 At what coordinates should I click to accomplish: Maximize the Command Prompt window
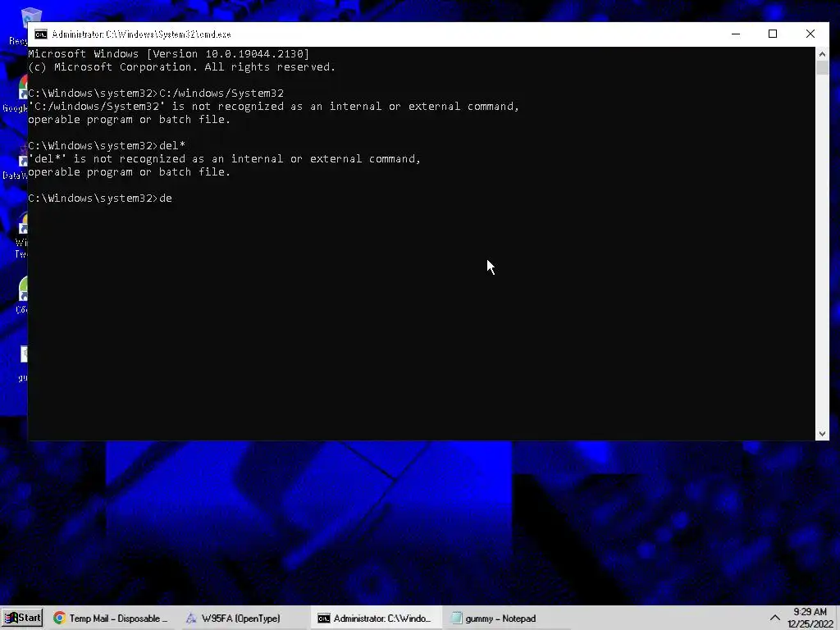(x=773, y=34)
